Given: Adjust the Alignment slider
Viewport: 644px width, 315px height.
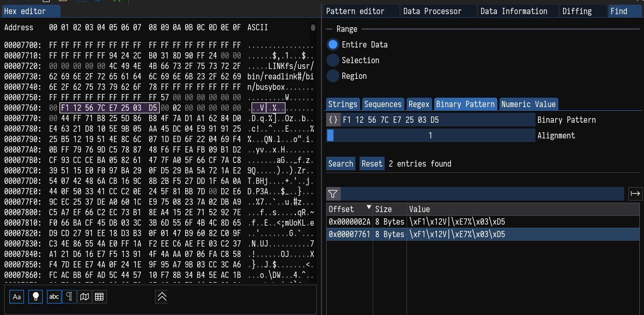Looking at the screenshot, I should pyautogui.click(x=431, y=135).
